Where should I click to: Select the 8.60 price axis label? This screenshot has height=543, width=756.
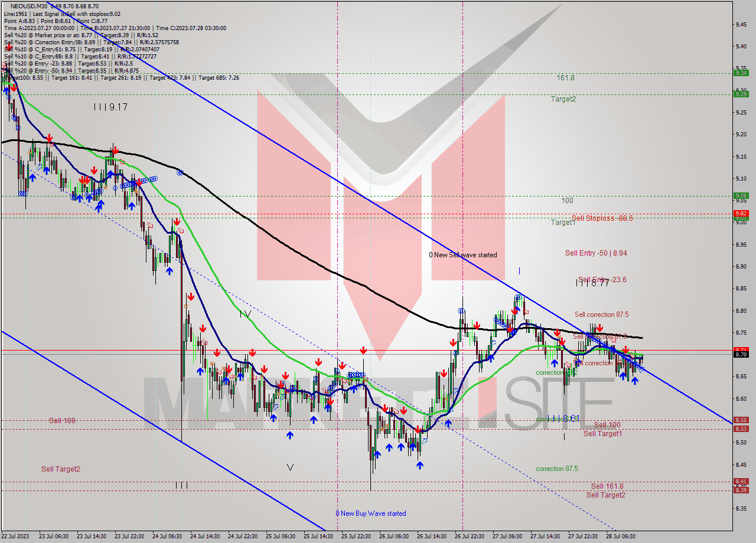[742, 398]
